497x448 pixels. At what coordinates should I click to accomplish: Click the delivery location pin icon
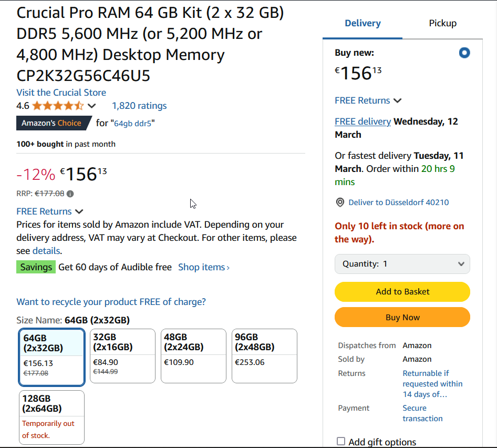pyautogui.click(x=340, y=202)
